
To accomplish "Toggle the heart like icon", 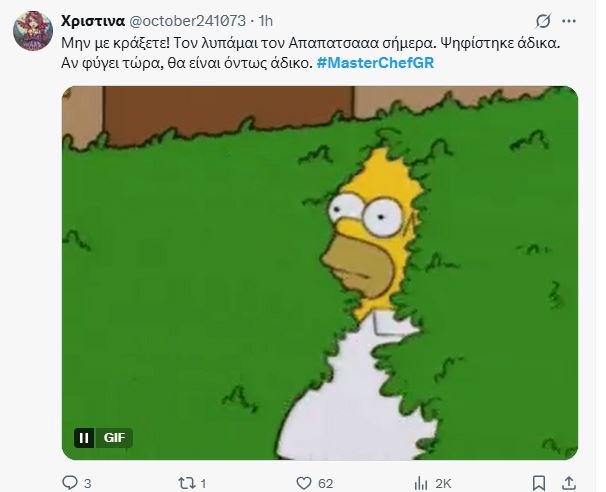I will (x=304, y=483).
